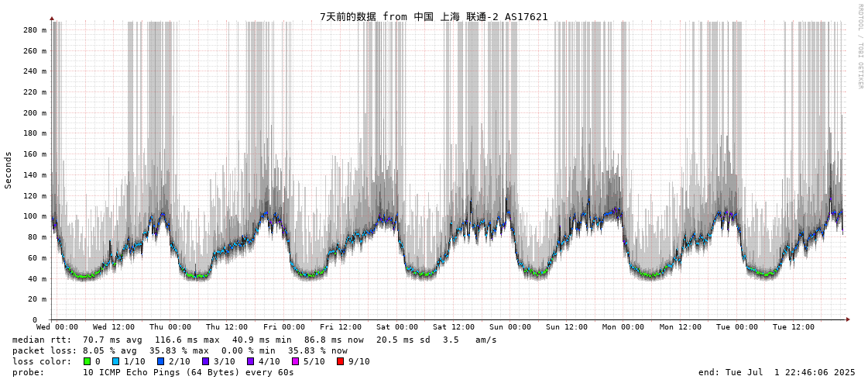The height and width of the screenshot is (383, 868).
Task: Click the 'Sat 00:00' x-axis label
Action: click(397, 327)
